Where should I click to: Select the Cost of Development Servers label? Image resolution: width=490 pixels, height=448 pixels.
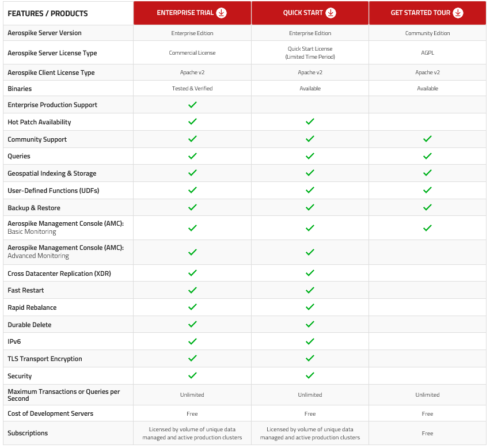(50, 413)
